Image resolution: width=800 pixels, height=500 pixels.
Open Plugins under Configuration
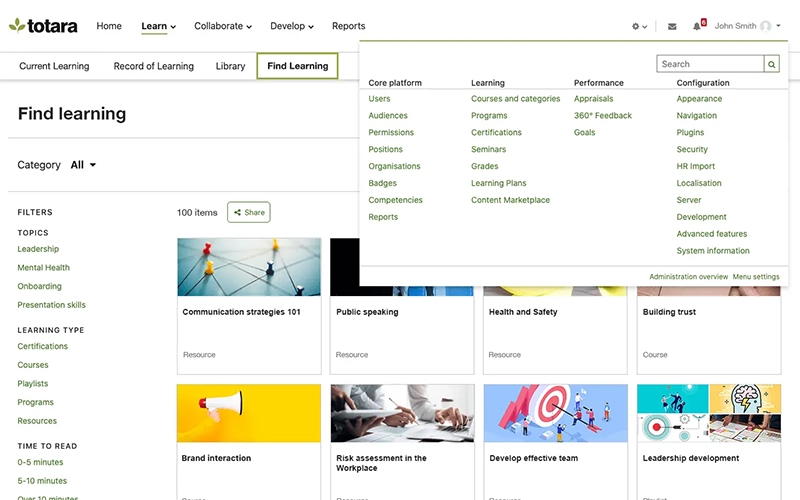pyautogui.click(x=690, y=132)
